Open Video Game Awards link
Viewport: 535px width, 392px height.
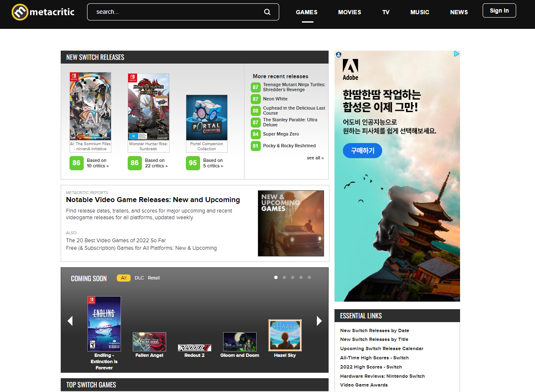[x=364, y=385]
